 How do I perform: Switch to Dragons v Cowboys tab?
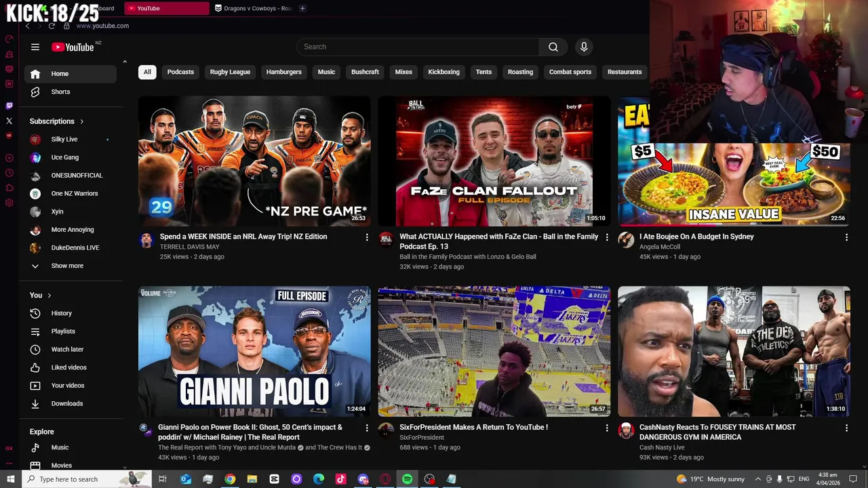(x=253, y=8)
